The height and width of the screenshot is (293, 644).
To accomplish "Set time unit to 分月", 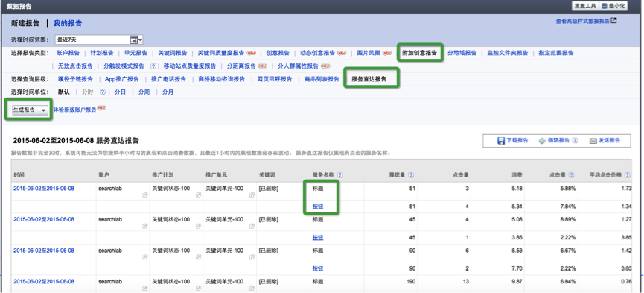I will click(168, 92).
